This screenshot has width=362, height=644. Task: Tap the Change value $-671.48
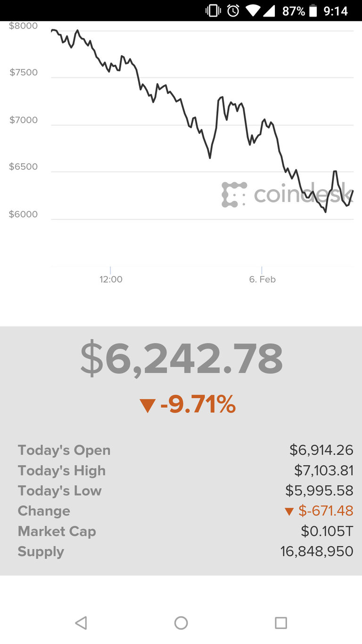325,511
